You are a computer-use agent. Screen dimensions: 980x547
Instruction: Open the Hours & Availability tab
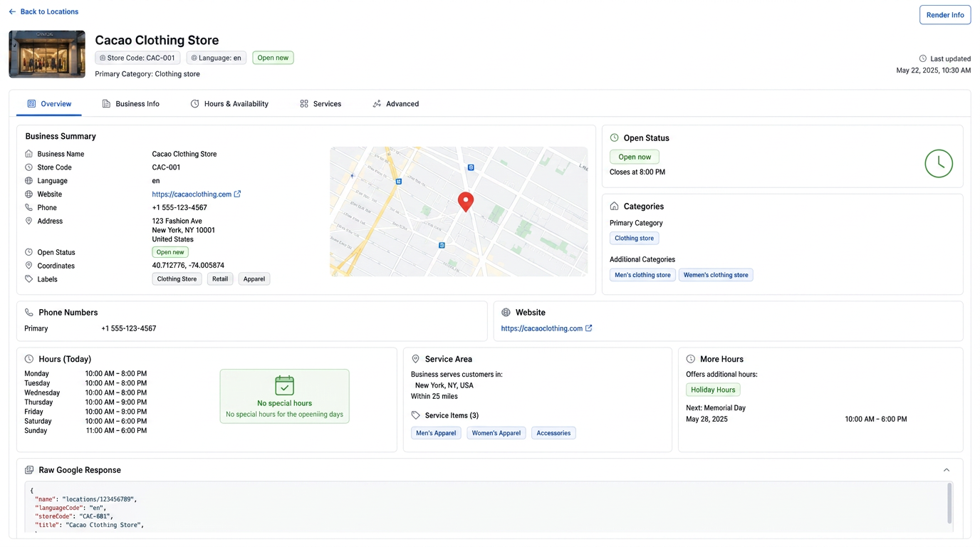(x=229, y=104)
